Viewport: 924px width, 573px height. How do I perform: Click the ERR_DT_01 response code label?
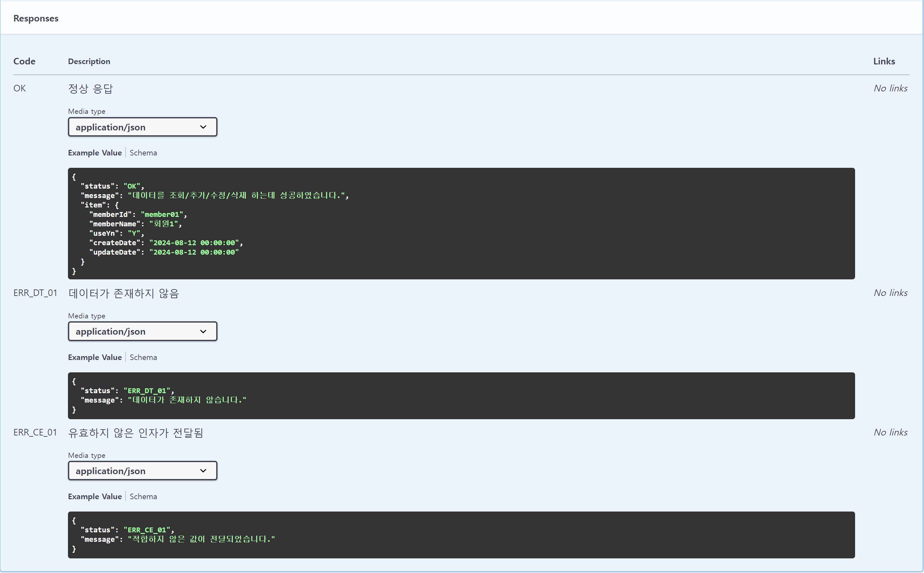click(x=35, y=293)
